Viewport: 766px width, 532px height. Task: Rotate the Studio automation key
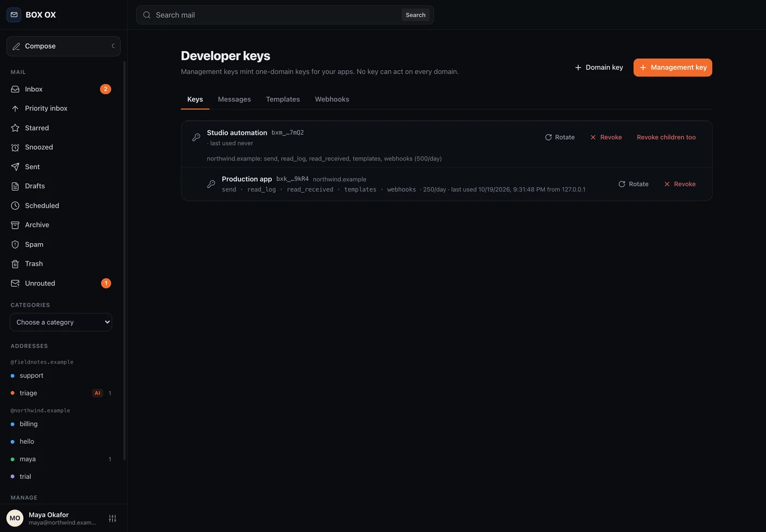[560, 137]
